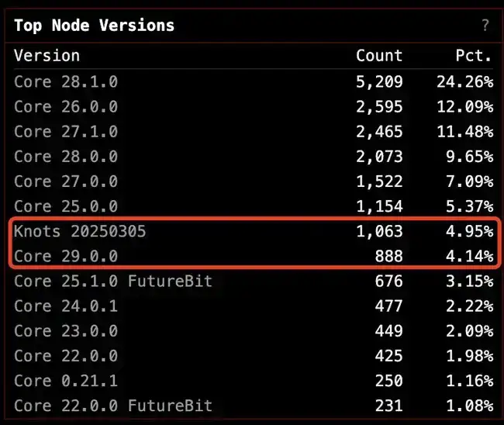Select the Core 26.0.0 entry
Viewport: 504px width, 425px height.
click(x=254, y=107)
